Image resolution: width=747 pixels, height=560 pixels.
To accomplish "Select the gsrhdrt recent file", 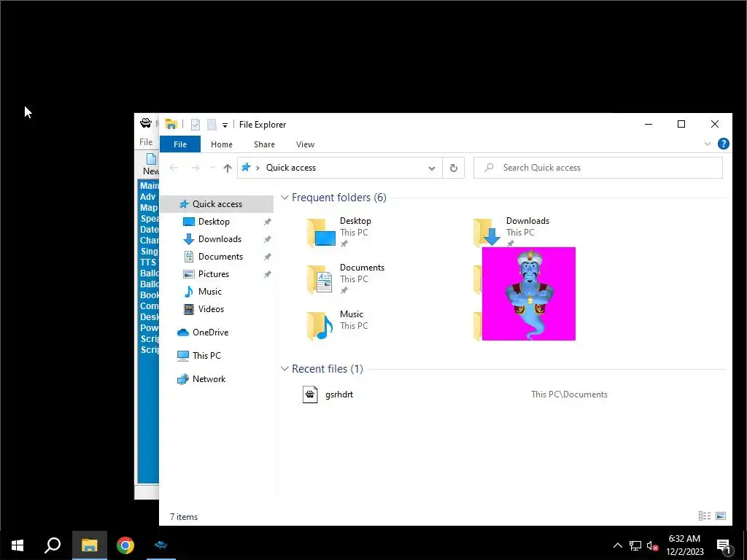I will tap(338, 394).
